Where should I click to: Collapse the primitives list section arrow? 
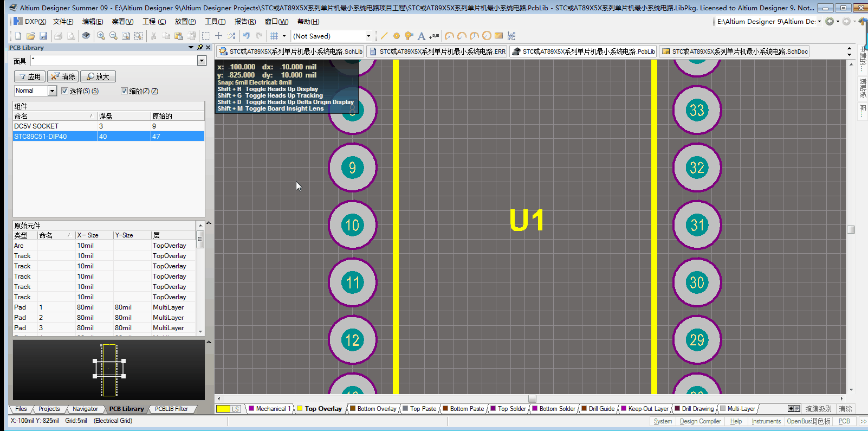coord(209,223)
